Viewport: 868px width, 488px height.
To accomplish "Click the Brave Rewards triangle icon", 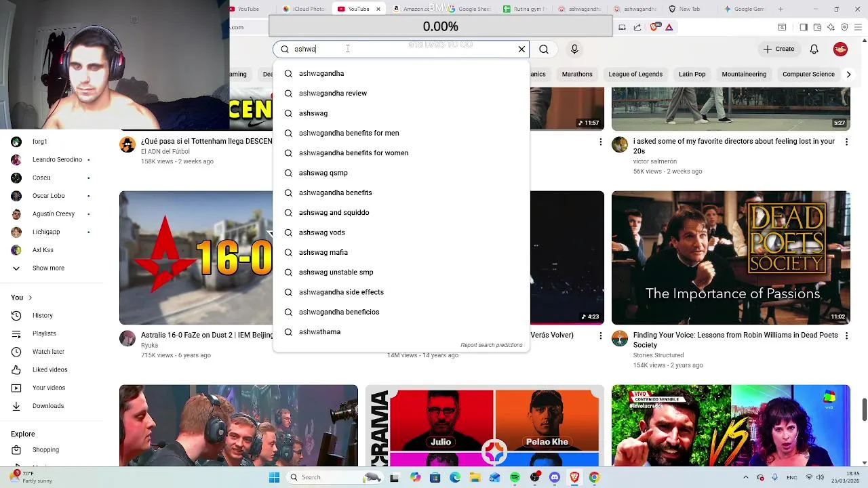I will click(669, 27).
